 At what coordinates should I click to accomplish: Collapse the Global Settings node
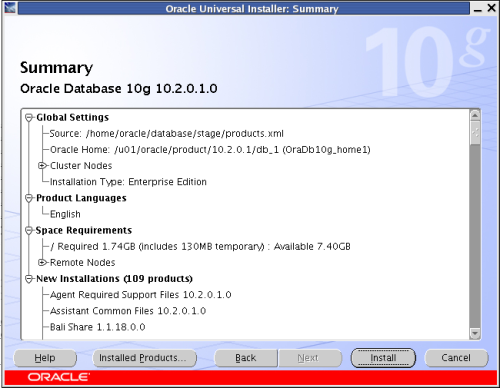(x=29, y=118)
